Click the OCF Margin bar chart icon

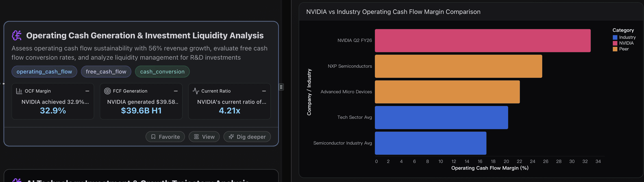(19, 91)
